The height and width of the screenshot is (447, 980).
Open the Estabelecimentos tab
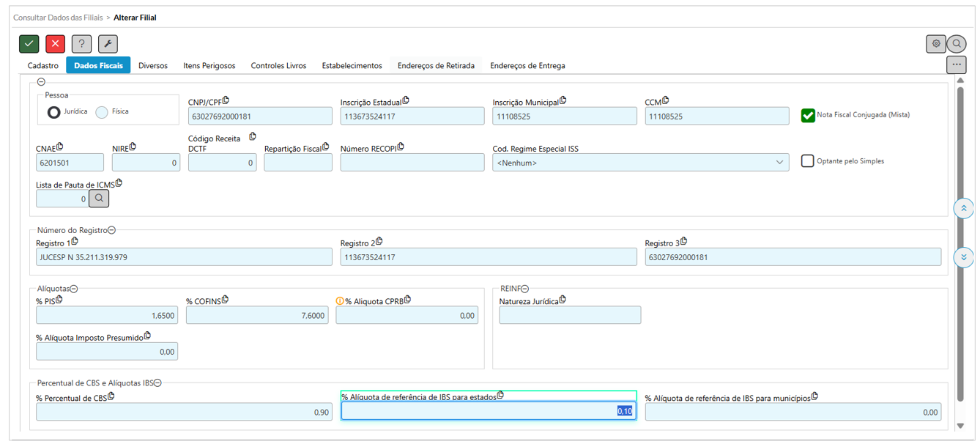[x=352, y=66]
